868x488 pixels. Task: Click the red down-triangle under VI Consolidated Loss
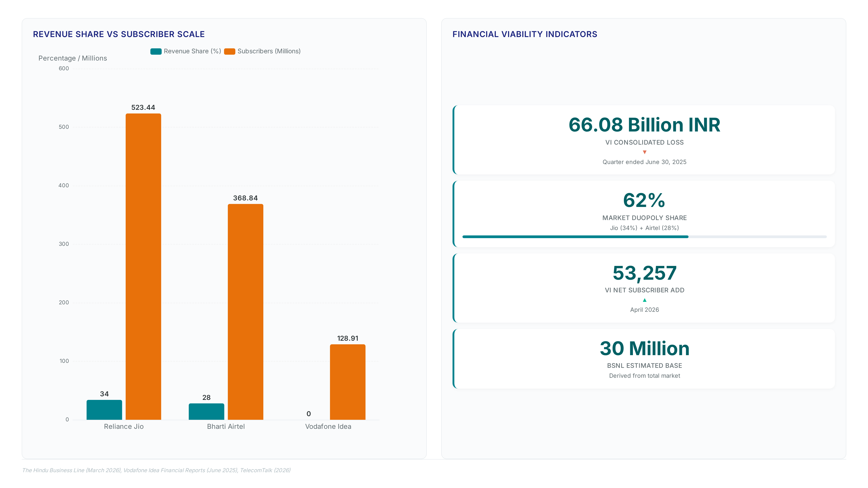[644, 152]
